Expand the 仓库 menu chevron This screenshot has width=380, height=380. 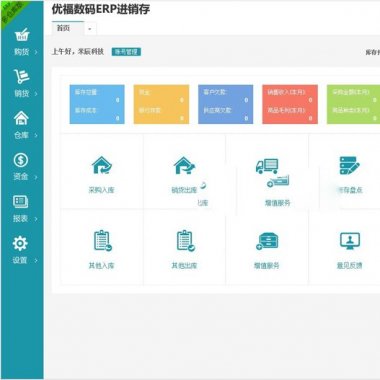click(x=36, y=136)
